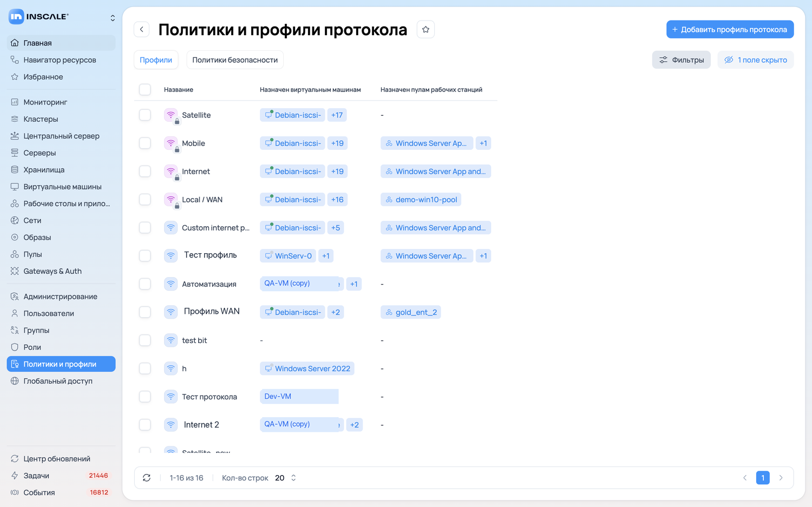The width and height of the screenshot is (812, 507).
Task: Expand +5 badge in Custom internet row
Action: (x=336, y=228)
